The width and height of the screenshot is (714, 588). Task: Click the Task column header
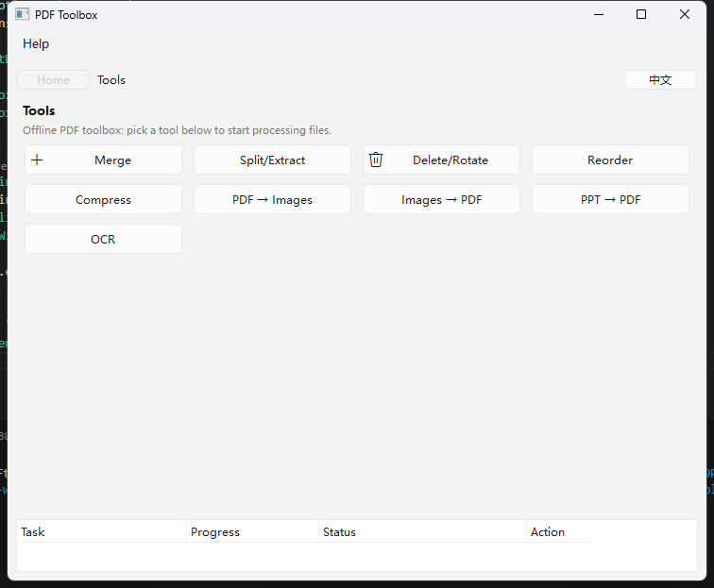point(102,531)
